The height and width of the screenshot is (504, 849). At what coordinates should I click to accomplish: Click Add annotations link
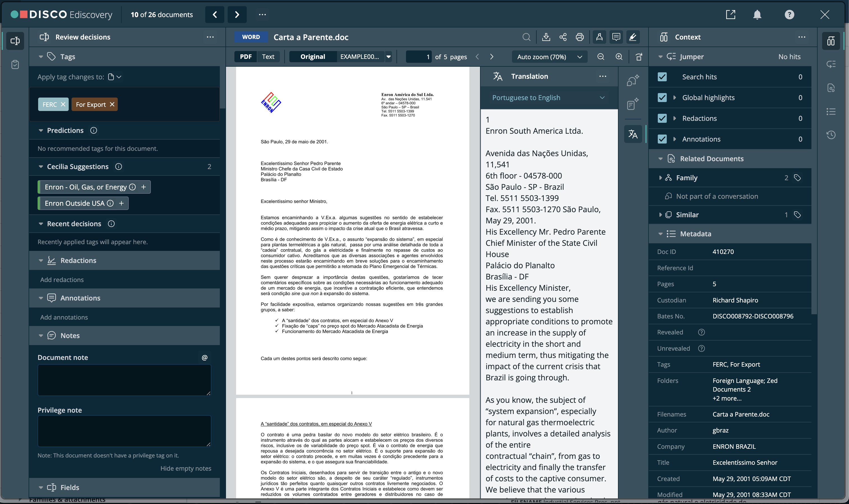(64, 317)
